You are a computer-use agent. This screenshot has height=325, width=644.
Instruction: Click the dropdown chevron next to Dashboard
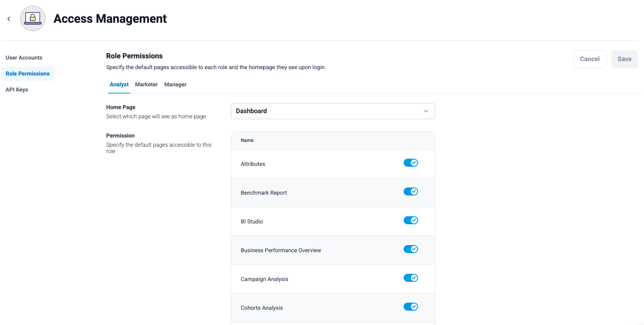coord(426,111)
